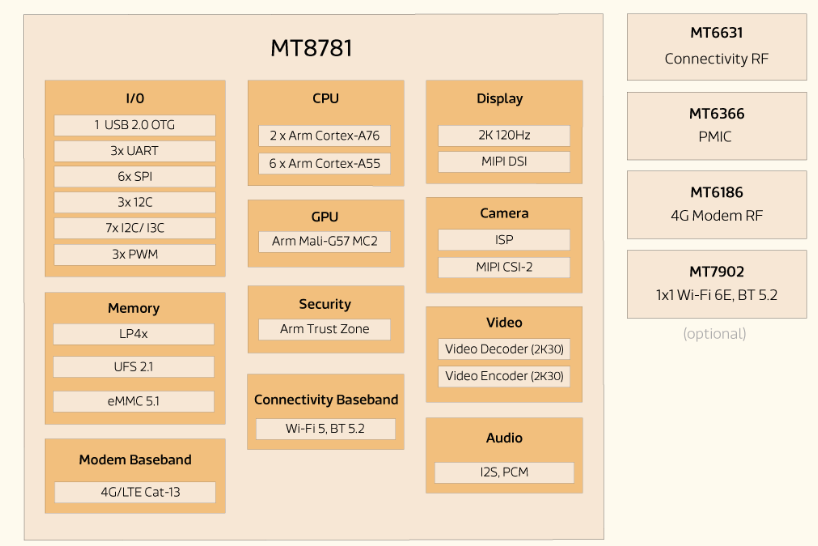
Task: Click the 7x I2C/I3C block
Action: (135, 228)
